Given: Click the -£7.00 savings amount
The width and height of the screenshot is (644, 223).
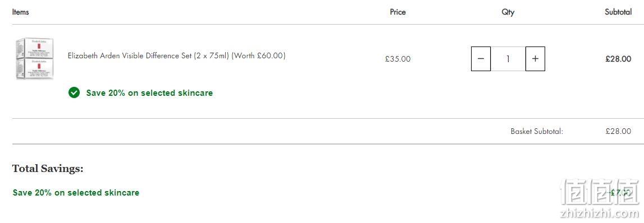Looking at the screenshot, I should (x=619, y=193).
